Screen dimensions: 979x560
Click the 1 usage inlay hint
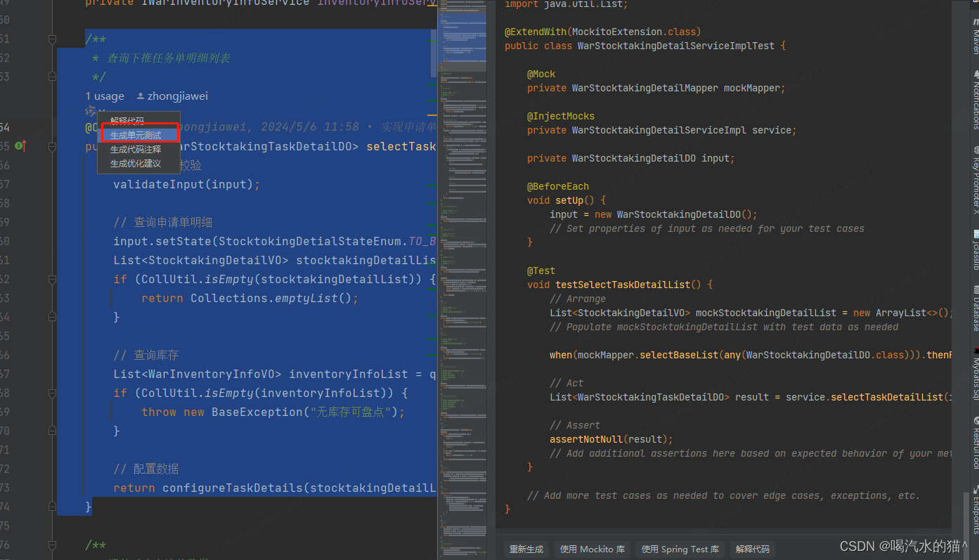coord(105,96)
